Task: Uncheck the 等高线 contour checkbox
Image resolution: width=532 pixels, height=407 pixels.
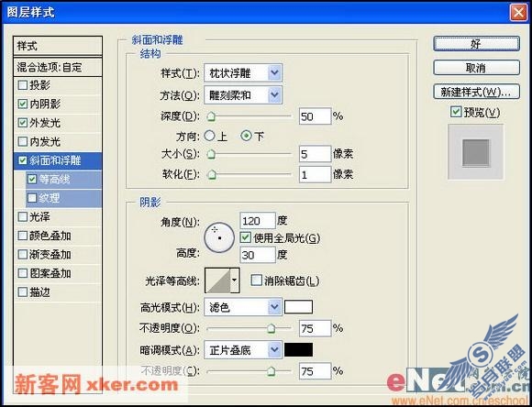Action: [32, 179]
